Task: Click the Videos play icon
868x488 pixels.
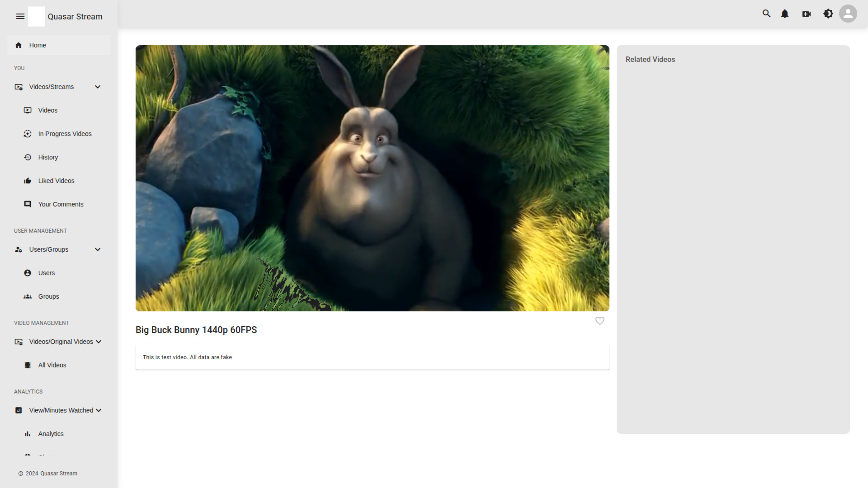Action: pyautogui.click(x=28, y=110)
